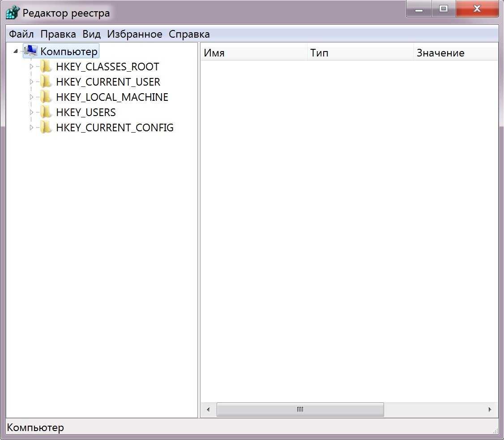Click the Компьютер status bar text

35,427
